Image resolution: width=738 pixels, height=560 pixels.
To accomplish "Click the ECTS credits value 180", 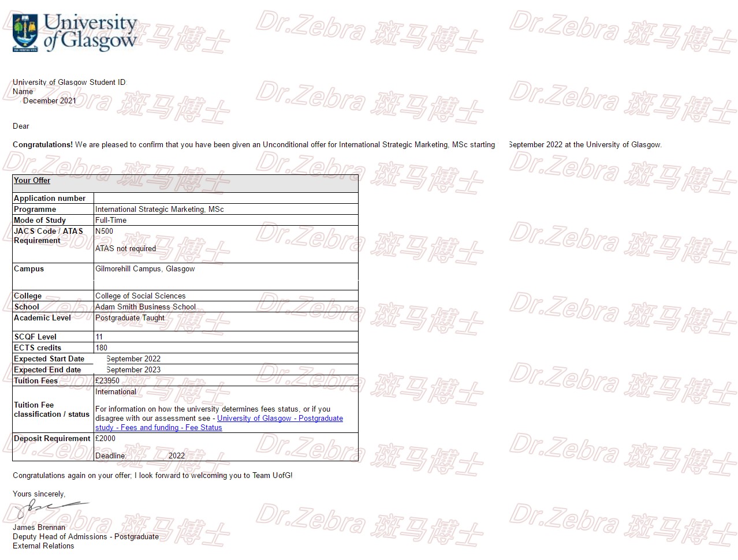I will pos(102,348).
